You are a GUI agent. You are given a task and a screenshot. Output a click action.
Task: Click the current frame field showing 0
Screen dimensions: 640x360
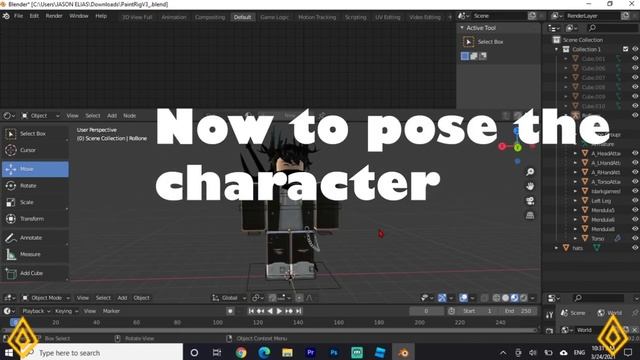click(427, 311)
